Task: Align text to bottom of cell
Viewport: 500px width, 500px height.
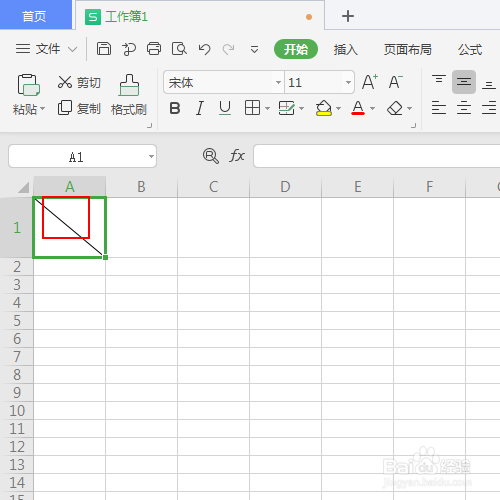Action: click(489, 85)
